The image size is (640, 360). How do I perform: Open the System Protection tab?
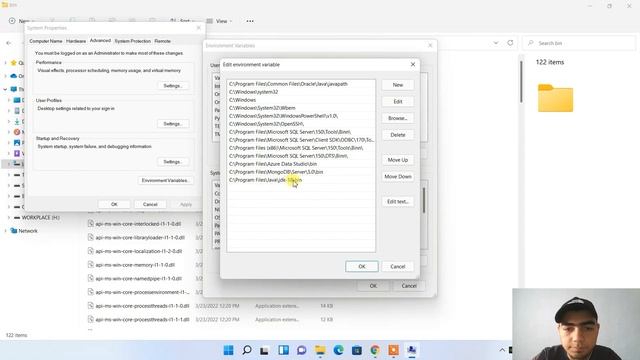tap(133, 41)
